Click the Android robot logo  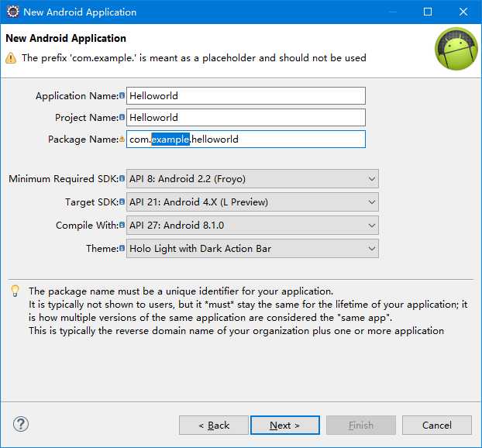[x=456, y=49]
